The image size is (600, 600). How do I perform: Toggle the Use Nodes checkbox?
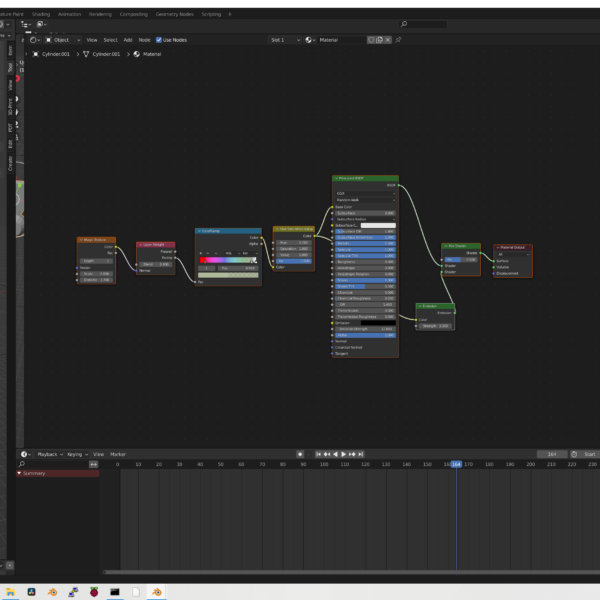(159, 40)
